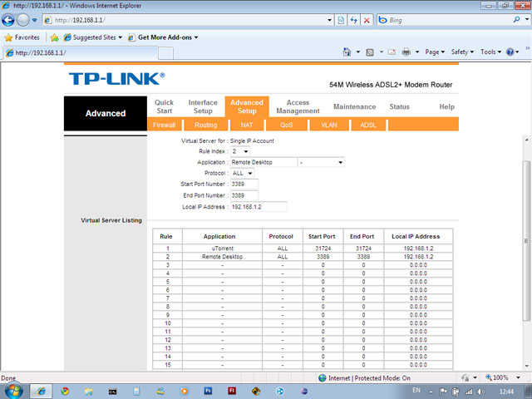The height and width of the screenshot is (399, 532).
Task: Click the Remote Desktop row in listing
Action: coord(303,257)
